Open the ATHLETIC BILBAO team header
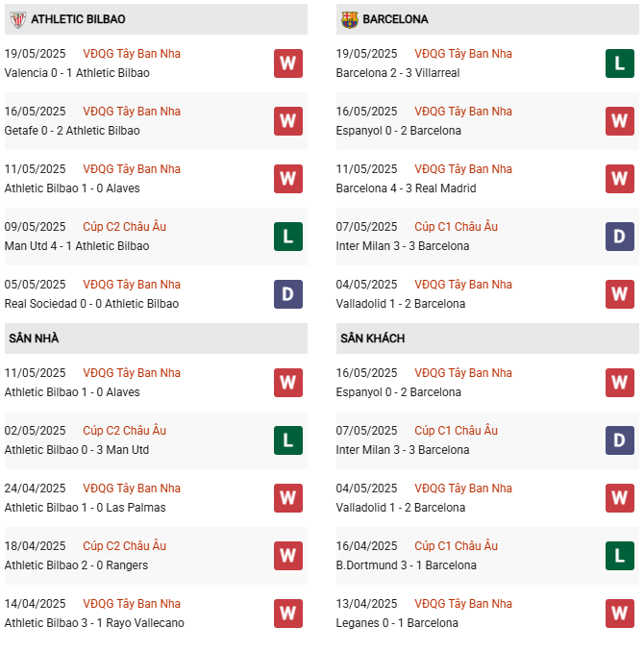Screen dimensions: 644x652 (x=78, y=19)
